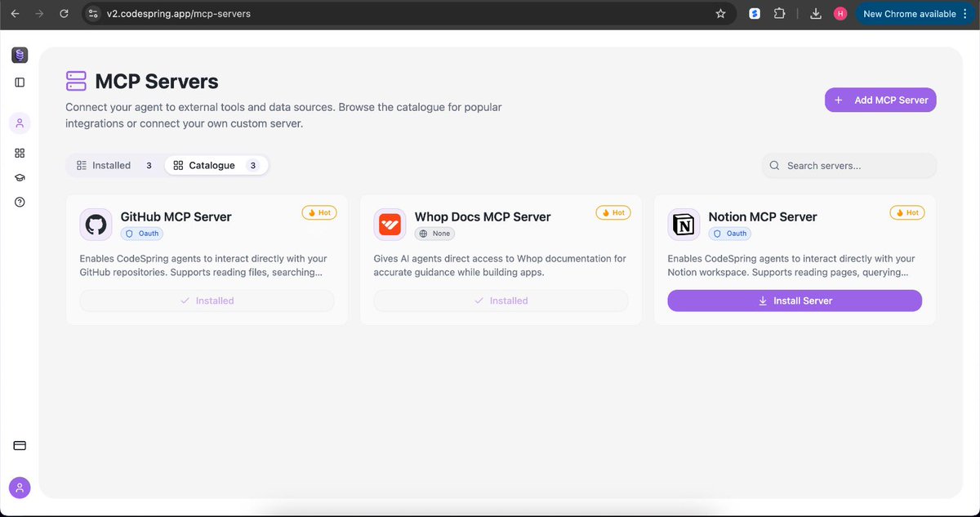Open the Chrome extensions puzzle icon

pos(779,14)
